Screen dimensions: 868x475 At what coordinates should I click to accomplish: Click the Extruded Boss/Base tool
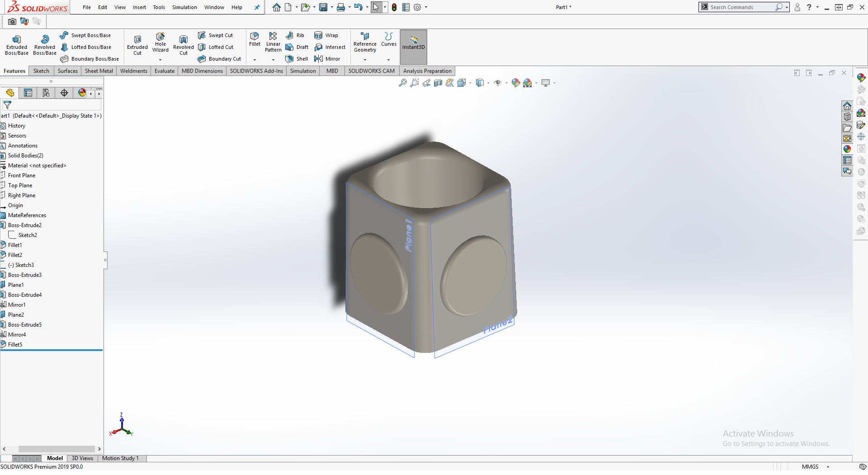click(x=17, y=45)
